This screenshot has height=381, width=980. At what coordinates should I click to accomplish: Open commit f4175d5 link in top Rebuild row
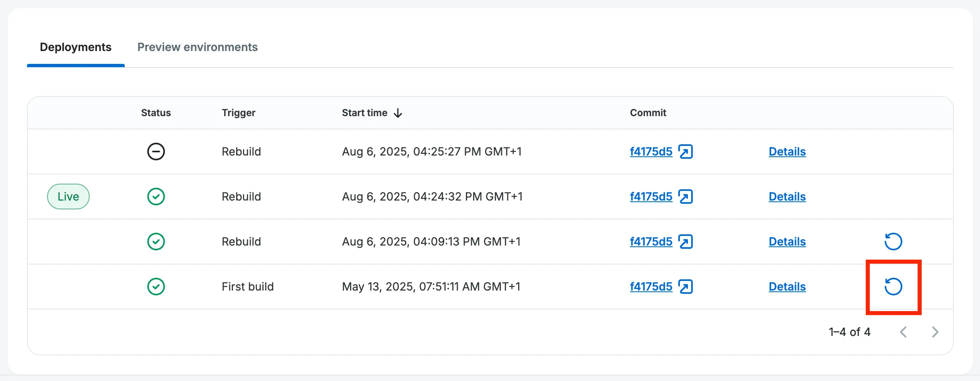(651, 152)
